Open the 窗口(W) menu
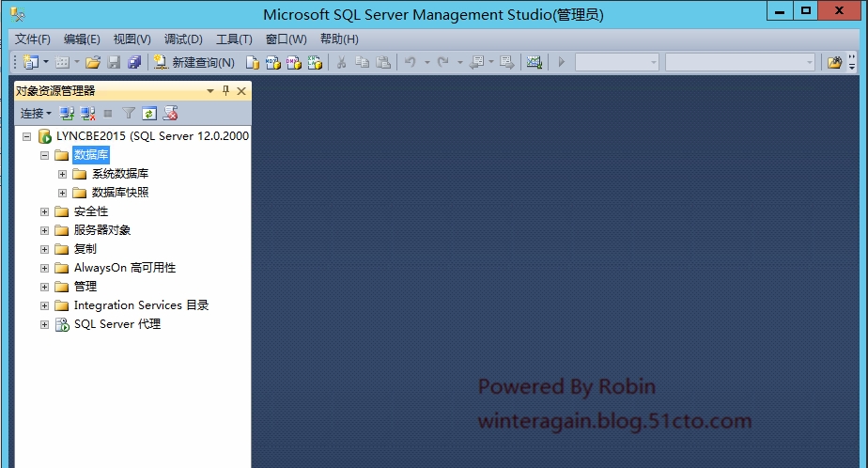Screen dimensions: 868x468 click(x=286, y=39)
